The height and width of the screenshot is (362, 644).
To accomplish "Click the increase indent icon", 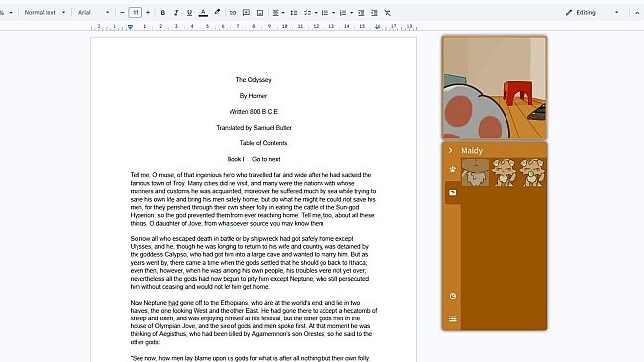I will 374,13.
